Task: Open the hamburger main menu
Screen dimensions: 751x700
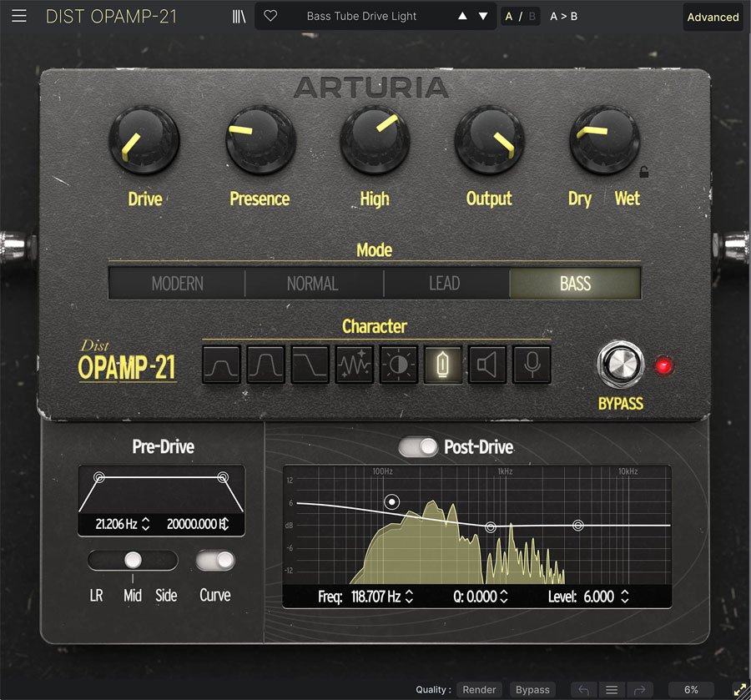Action: [18, 16]
